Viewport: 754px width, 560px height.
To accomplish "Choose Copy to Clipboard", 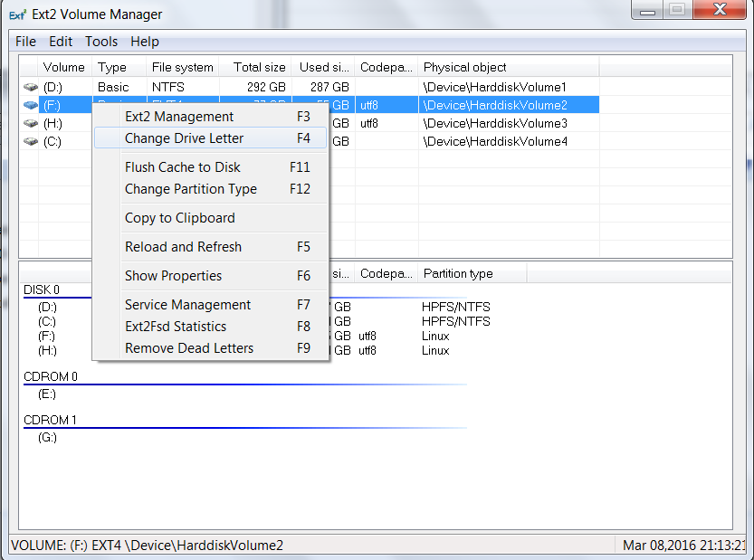I will coord(211,218).
